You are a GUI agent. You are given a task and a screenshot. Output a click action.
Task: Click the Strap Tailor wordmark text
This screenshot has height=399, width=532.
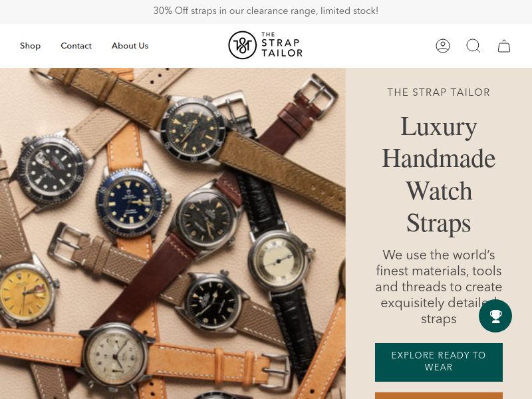(281, 45)
